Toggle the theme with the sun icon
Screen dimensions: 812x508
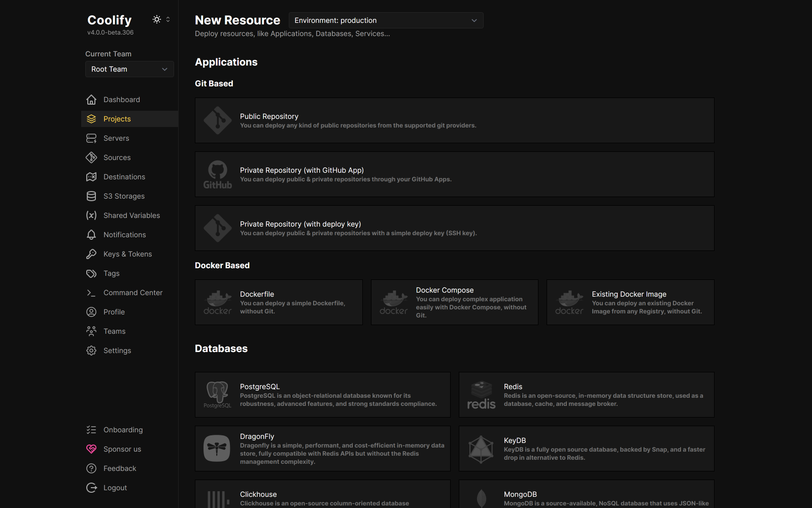pos(156,19)
